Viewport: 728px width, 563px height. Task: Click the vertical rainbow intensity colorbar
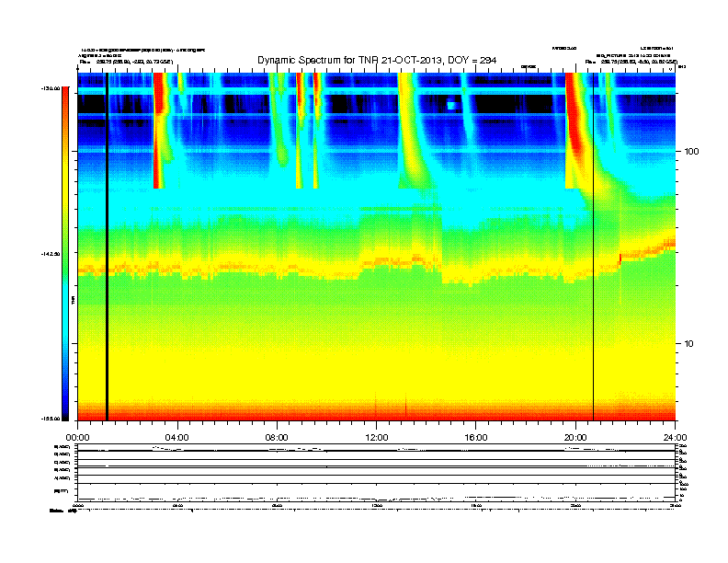click(65, 254)
